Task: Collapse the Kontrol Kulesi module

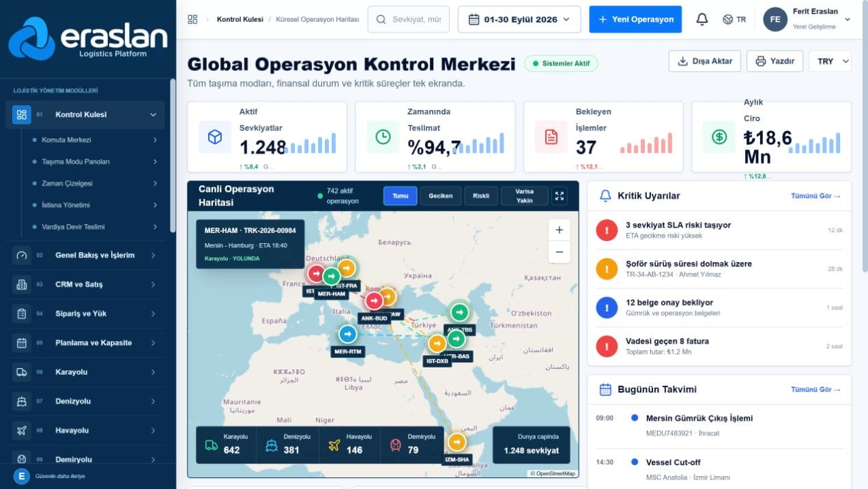Action: [153, 115]
